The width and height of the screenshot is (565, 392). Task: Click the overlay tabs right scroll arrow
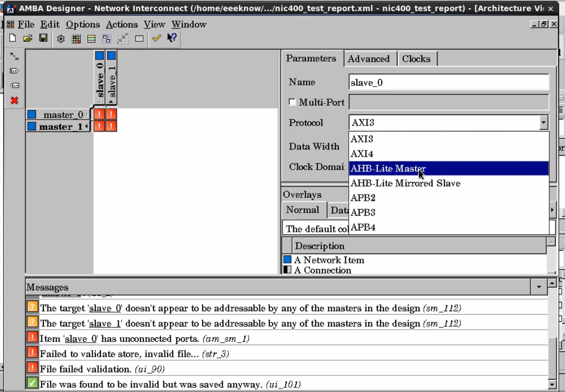(552, 210)
